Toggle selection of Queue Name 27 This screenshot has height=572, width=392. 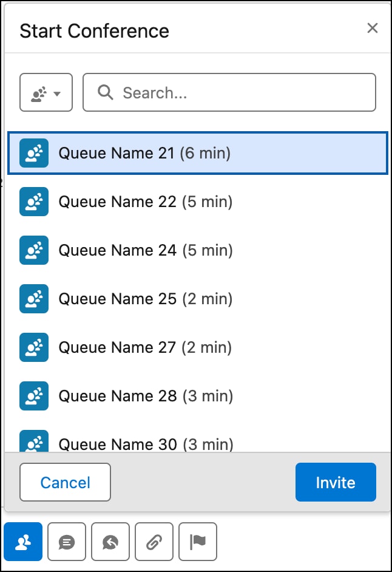pos(146,347)
